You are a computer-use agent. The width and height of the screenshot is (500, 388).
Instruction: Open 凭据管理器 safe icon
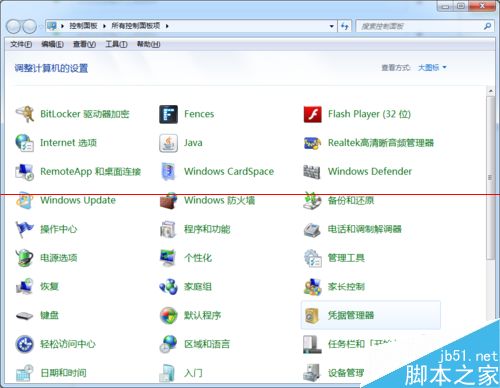312,315
